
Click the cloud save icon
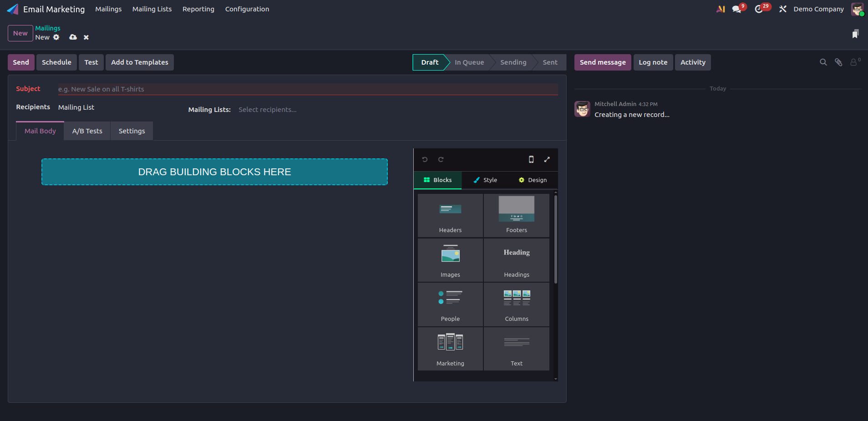[x=73, y=37]
